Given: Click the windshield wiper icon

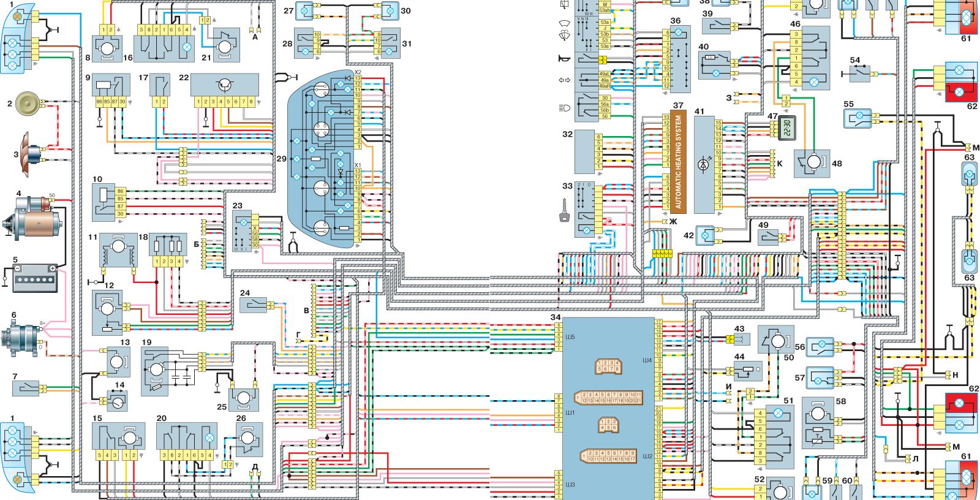Looking at the screenshot, I should (x=564, y=23).
